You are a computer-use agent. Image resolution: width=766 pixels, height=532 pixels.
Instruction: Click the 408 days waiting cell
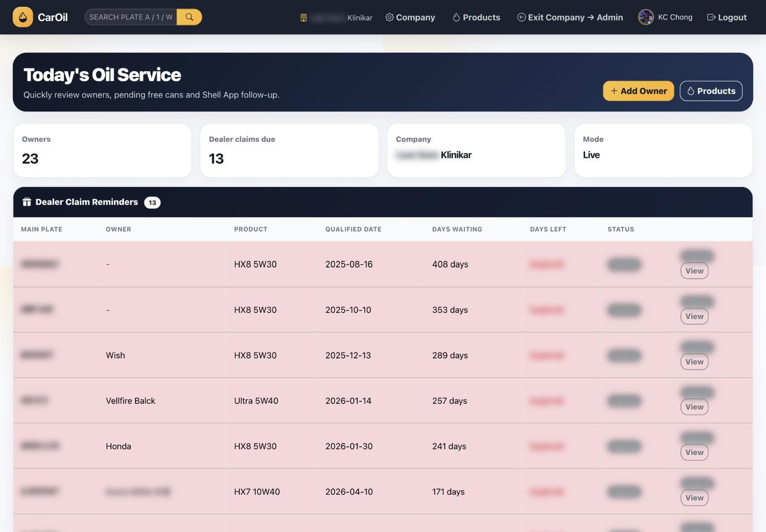click(450, 264)
